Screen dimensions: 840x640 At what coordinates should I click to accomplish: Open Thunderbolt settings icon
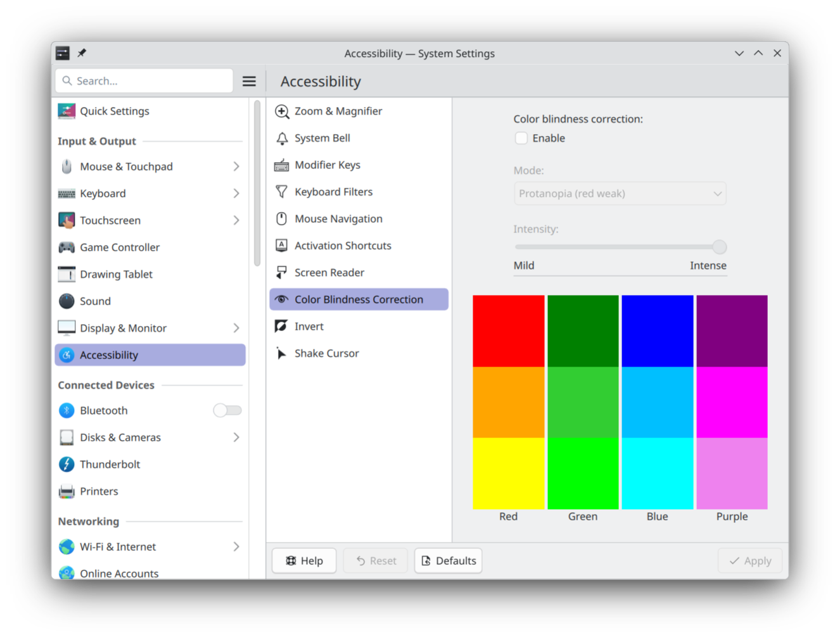tap(67, 465)
